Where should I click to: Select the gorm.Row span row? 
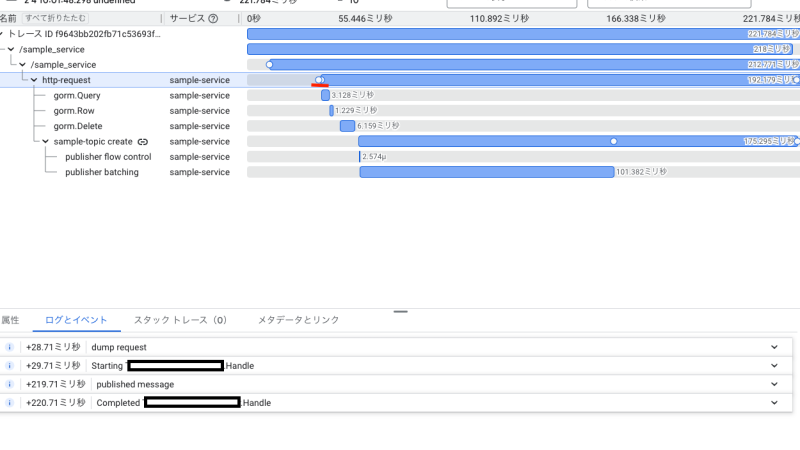[400, 111]
